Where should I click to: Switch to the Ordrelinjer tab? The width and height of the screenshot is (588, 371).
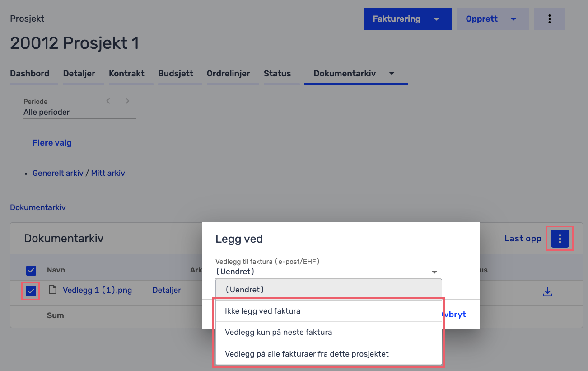tap(228, 73)
